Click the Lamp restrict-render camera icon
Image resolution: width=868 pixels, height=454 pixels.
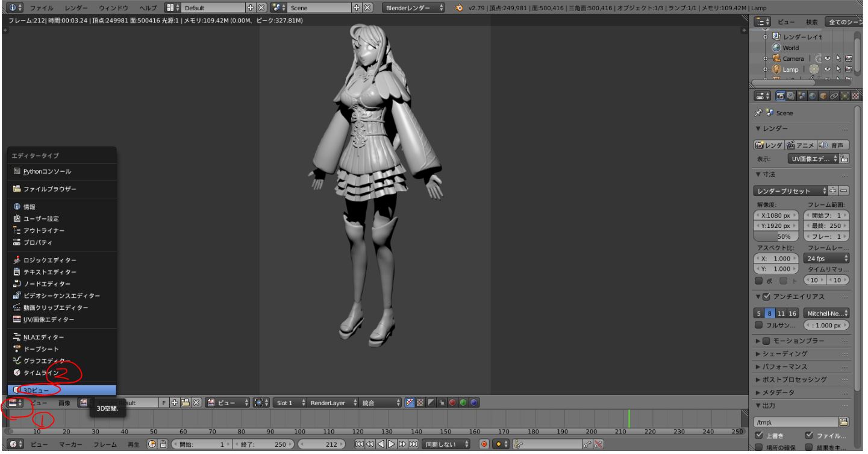pos(849,69)
